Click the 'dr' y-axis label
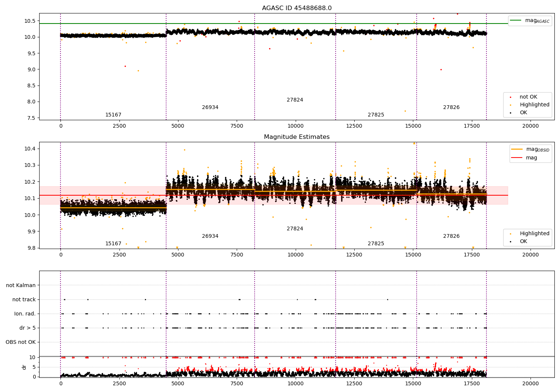The width and height of the screenshot is (560, 392). pos(24,367)
